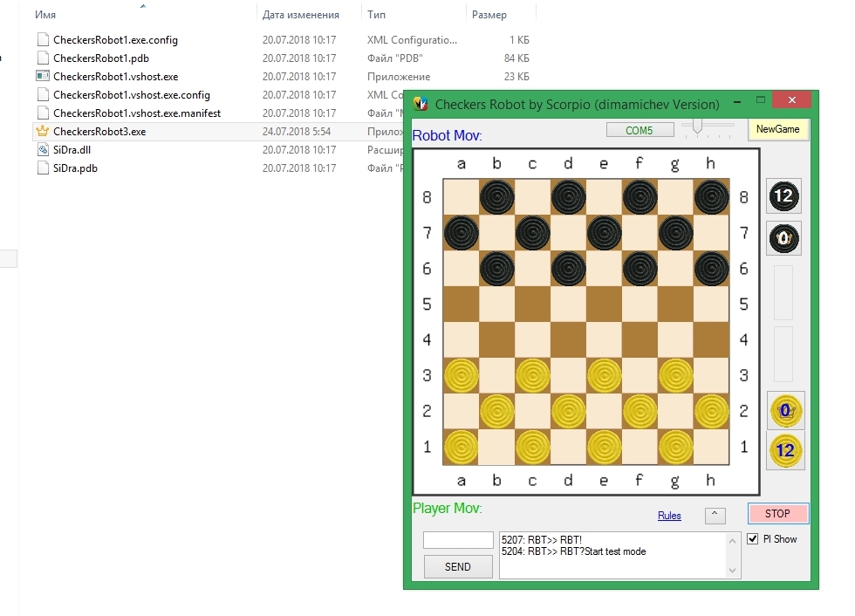Sort files by the Имя column header
The image size is (855, 616).
click(x=45, y=15)
